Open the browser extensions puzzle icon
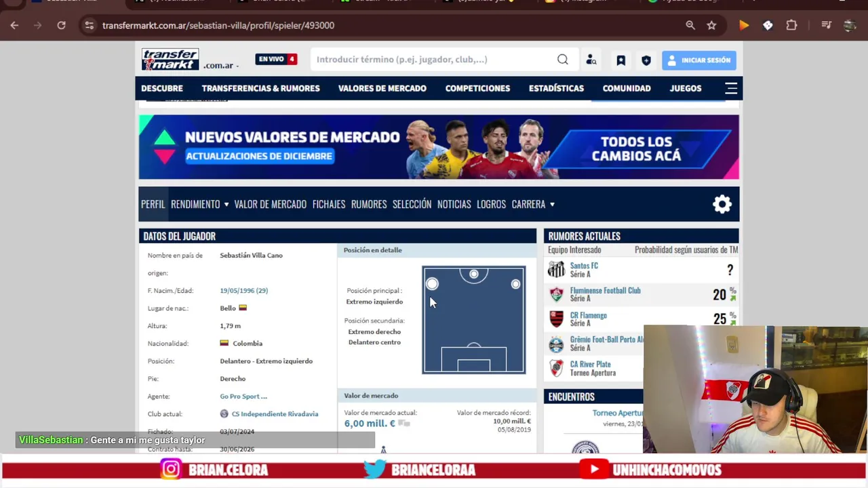This screenshot has width=868, height=488. (x=791, y=25)
